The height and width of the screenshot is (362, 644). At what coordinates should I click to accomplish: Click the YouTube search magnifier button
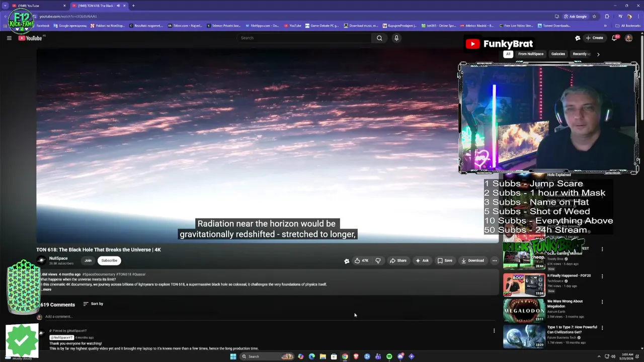tap(379, 38)
